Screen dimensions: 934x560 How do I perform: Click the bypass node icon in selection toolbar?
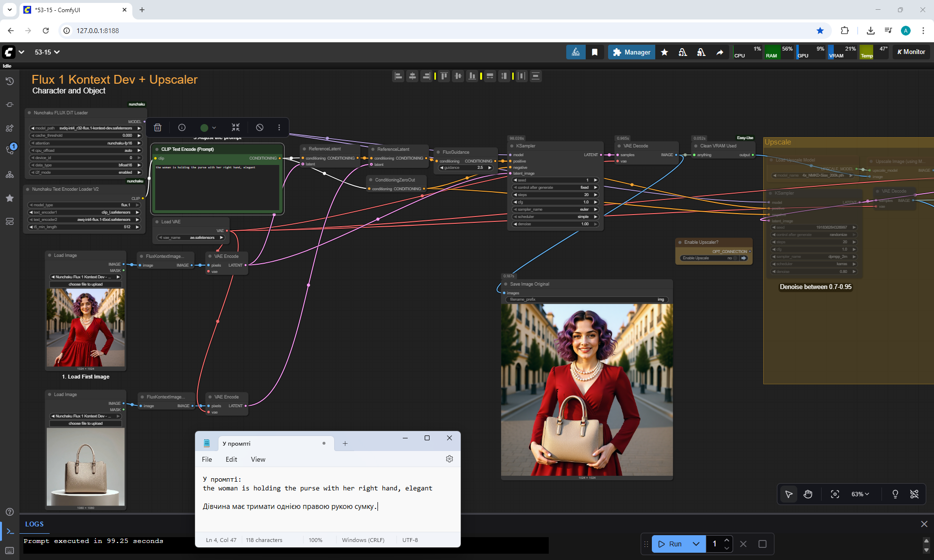(x=260, y=127)
